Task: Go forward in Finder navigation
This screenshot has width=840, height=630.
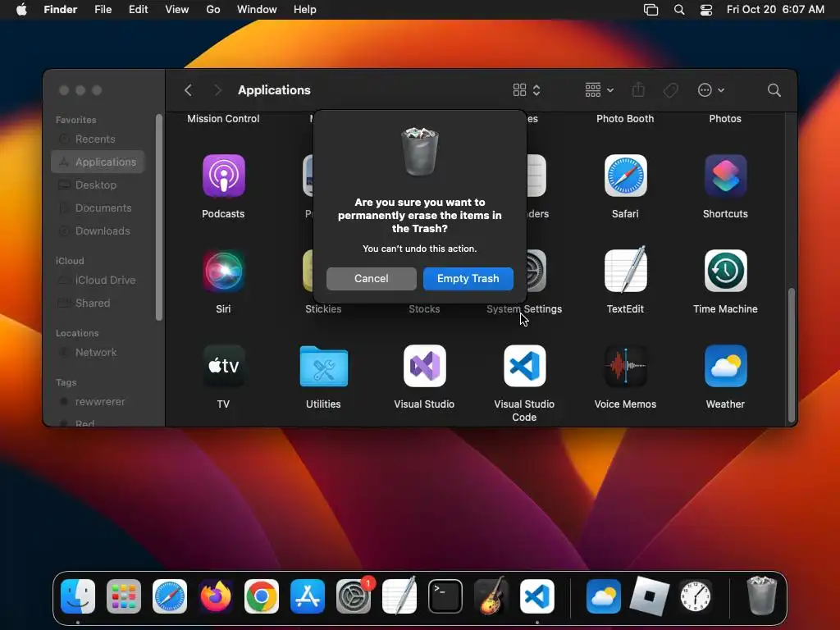Action: (217, 90)
